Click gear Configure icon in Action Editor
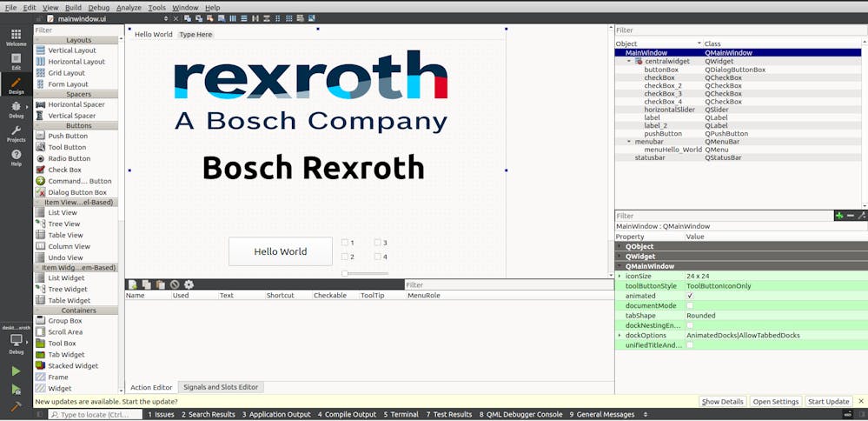 pyautogui.click(x=189, y=284)
